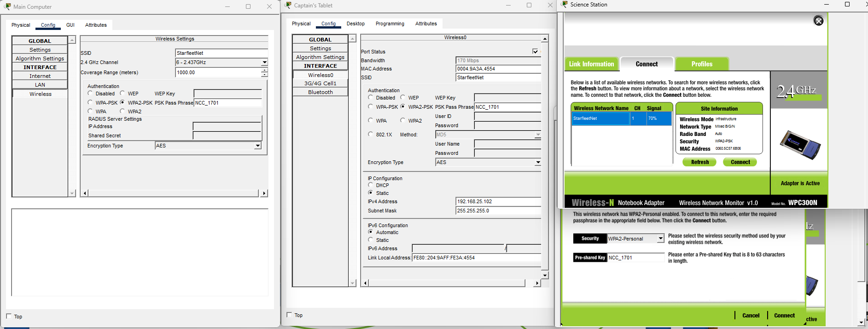Screen dimensions: 868x329
Task: Select Internet interface in Main Computer sidebar
Action: pyautogui.click(x=40, y=76)
